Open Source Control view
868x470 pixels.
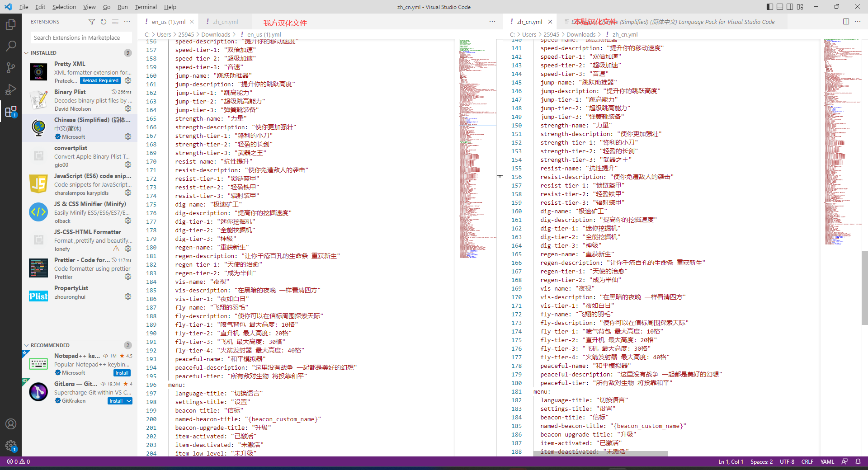tap(11, 68)
